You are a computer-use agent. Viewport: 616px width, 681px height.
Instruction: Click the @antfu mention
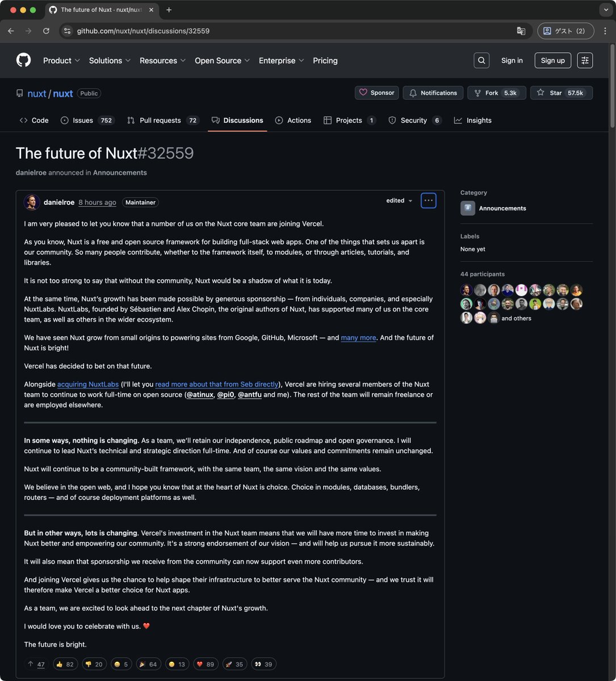pyautogui.click(x=250, y=394)
